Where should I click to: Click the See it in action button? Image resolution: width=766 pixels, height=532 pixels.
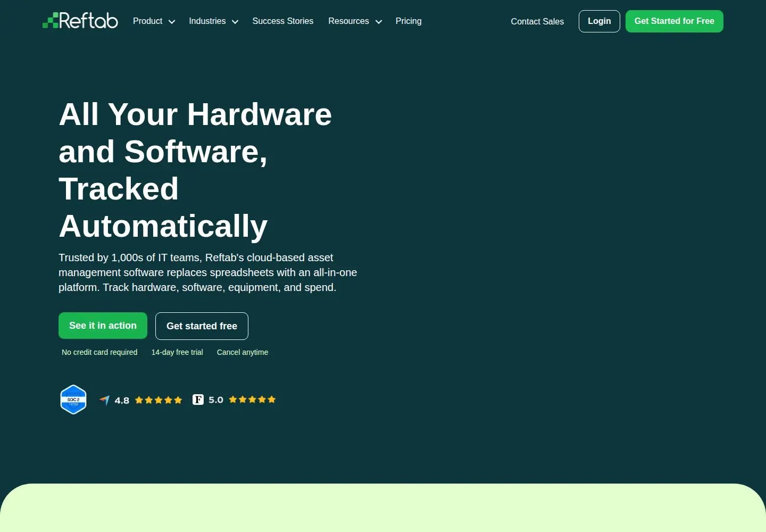[x=103, y=326]
